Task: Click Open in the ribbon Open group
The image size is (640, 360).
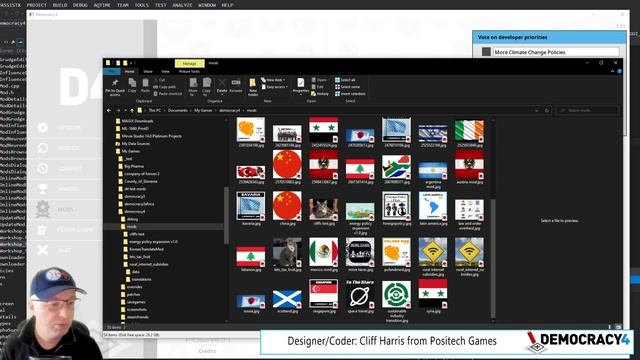Action: [x=319, y=80]
